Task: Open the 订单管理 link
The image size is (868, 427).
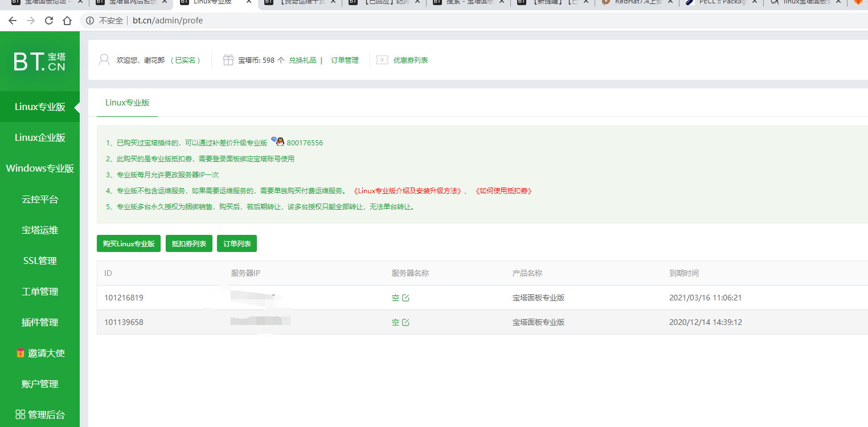Action: click(345, 60)
